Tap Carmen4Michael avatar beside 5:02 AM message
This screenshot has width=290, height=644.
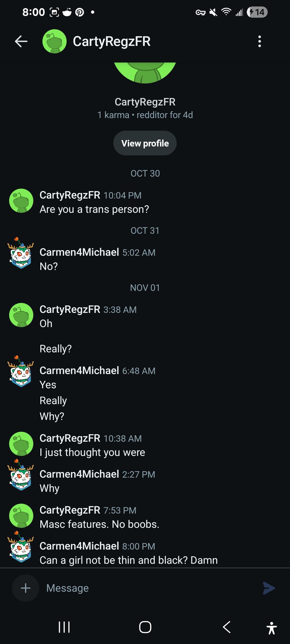point(21,253)
